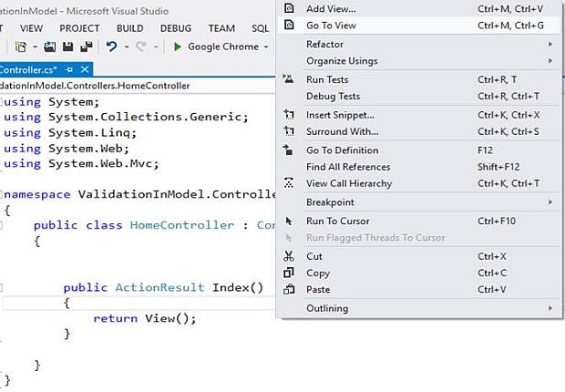Screen dimensions: 565x392
Task: Expand the Organize Usings submenu
Action: point(550,60)
